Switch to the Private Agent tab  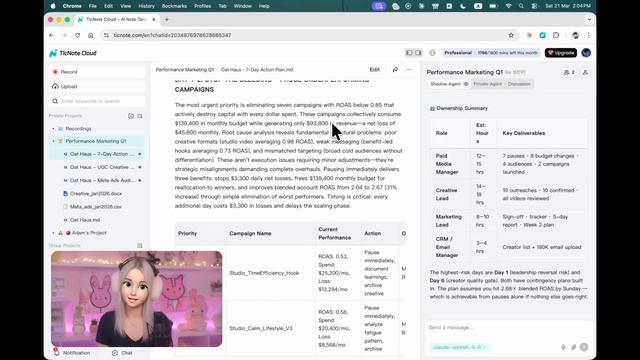click(488, 84)
